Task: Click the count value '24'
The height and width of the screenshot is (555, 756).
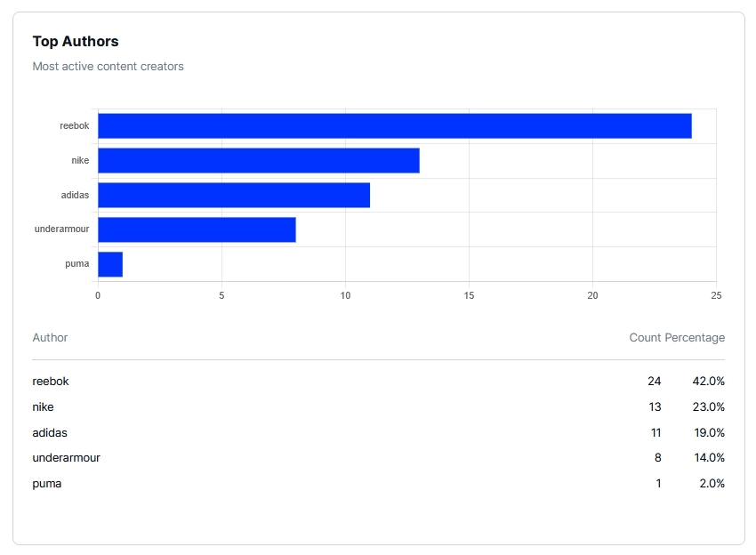Action: 655,382
